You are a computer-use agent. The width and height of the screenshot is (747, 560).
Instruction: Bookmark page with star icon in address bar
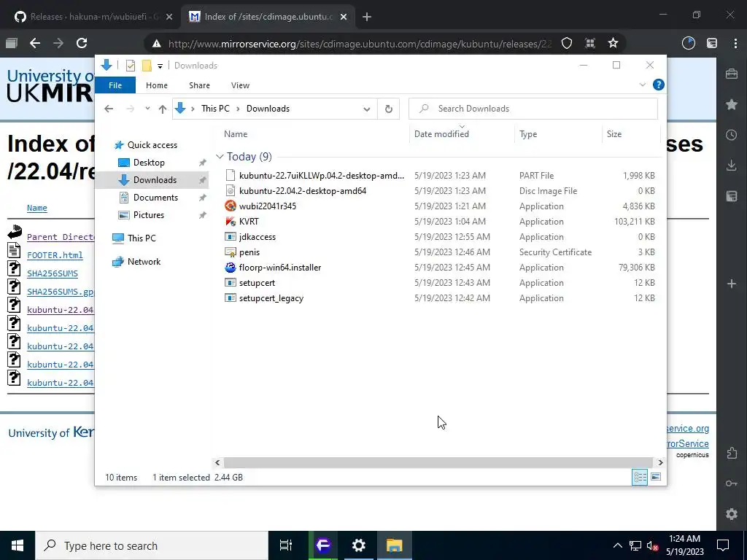point(613,43)
